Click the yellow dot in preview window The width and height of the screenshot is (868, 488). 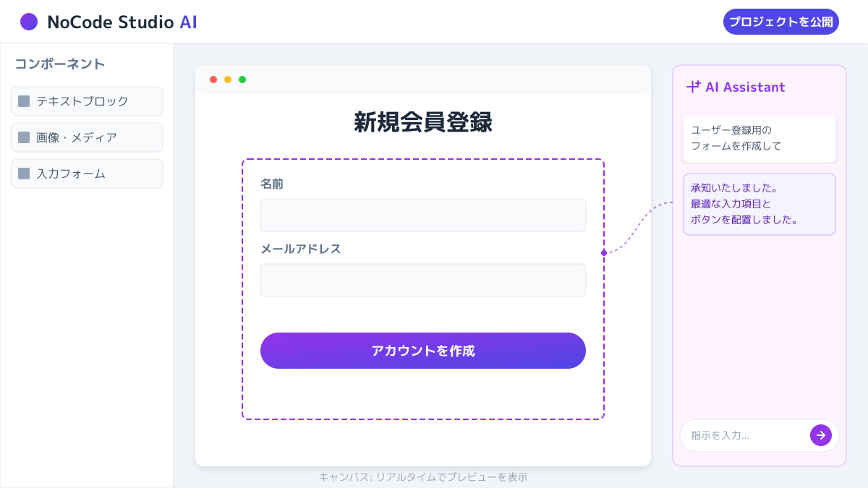(x=228, y=80)
